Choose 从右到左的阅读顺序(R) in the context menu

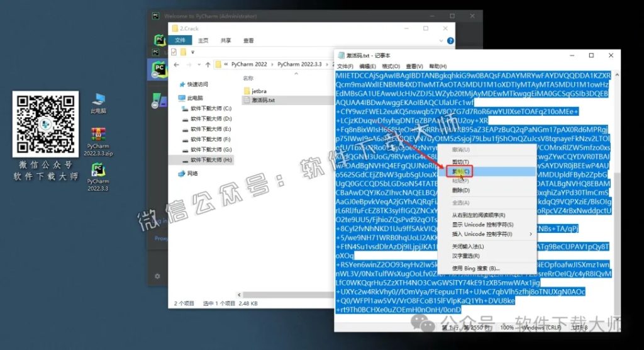(487, 215)
